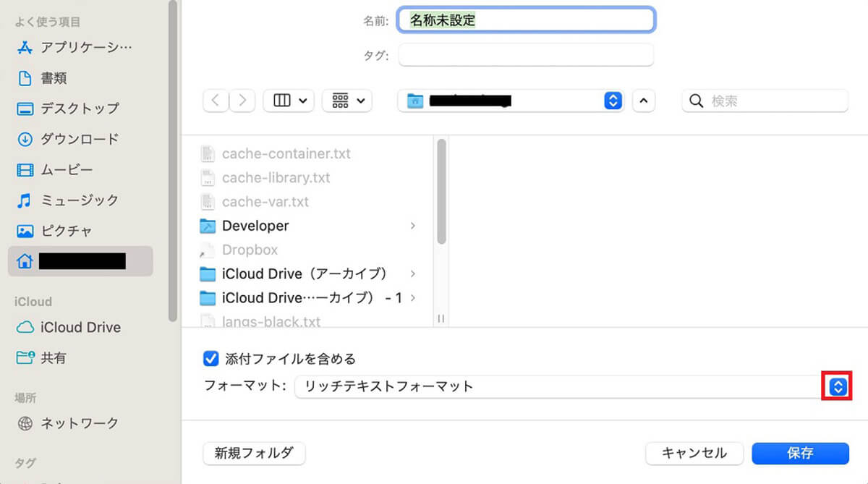Click the file list vertical scrollbar

441,192
